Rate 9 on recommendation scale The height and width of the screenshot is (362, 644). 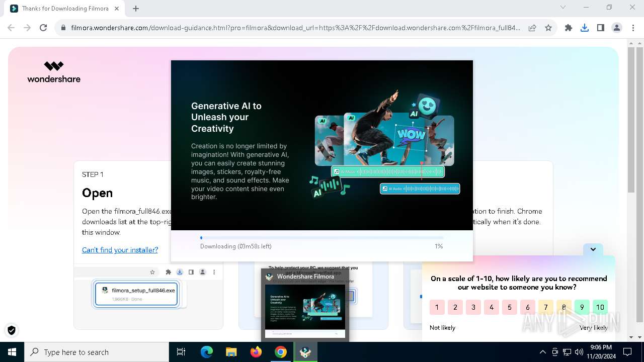point(582,307)
